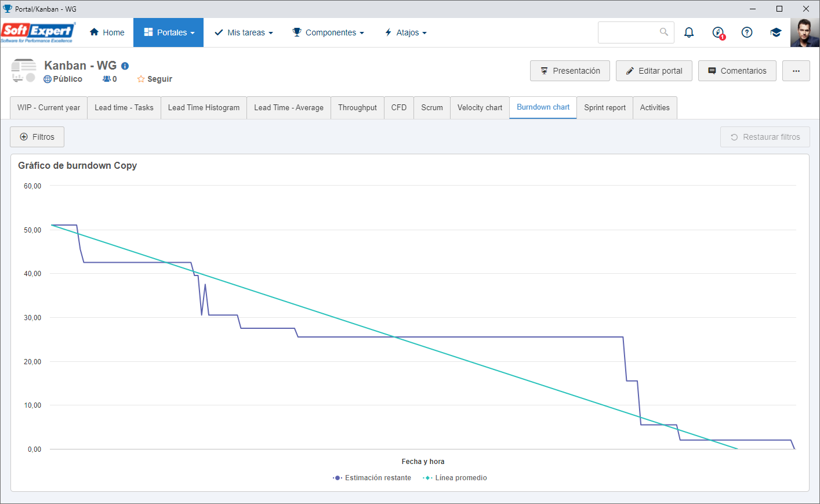
Task: Open the Lead Time Histogram tab
Action: [204, 108]
